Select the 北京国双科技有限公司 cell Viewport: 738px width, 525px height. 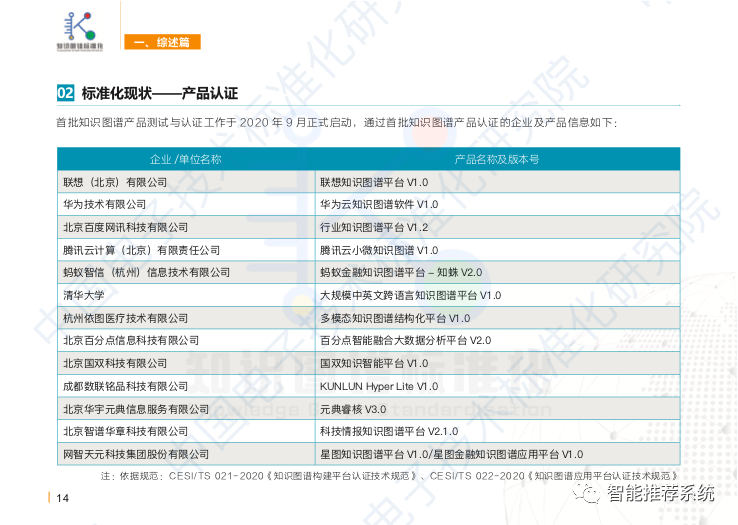pyautogui.click(x=186, y=363)
